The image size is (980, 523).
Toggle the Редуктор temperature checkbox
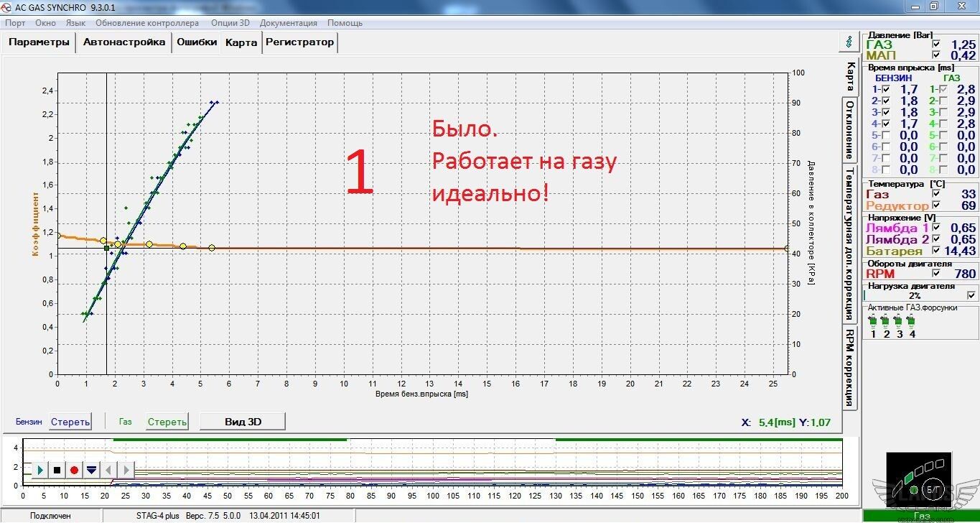(935, 205)
